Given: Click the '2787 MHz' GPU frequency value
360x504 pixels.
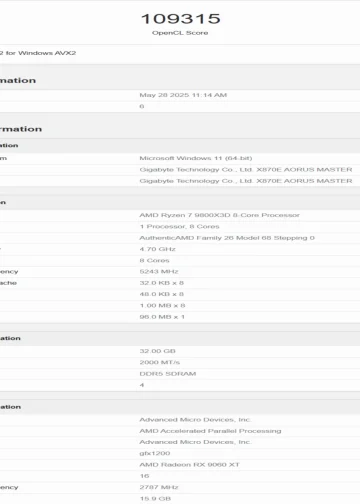Looking at the screenshot, I should pos(159,487).
